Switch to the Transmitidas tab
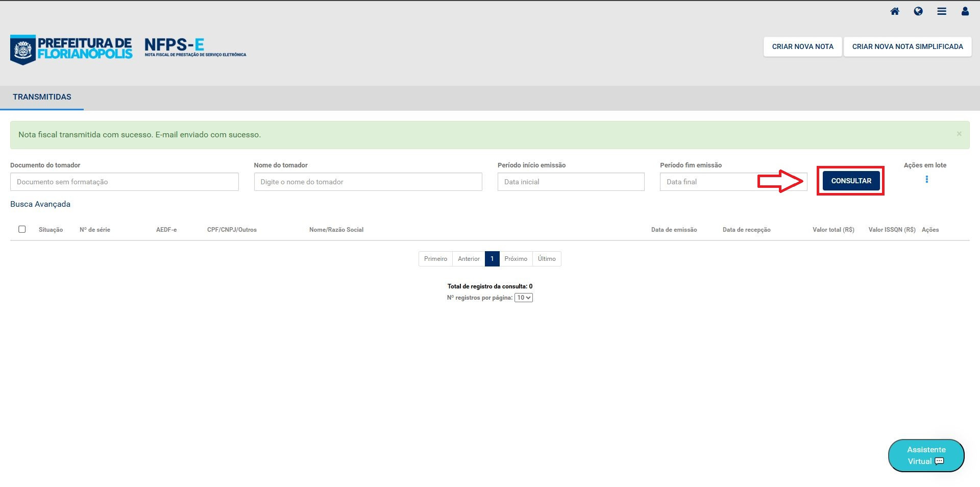 pos(42,97)
